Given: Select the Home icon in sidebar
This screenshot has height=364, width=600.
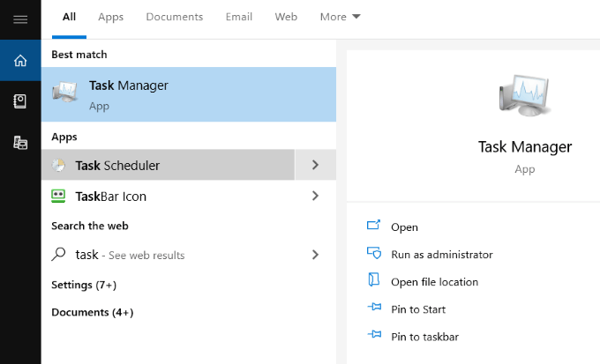Looking at the screenshot, I should click(19, 61).
